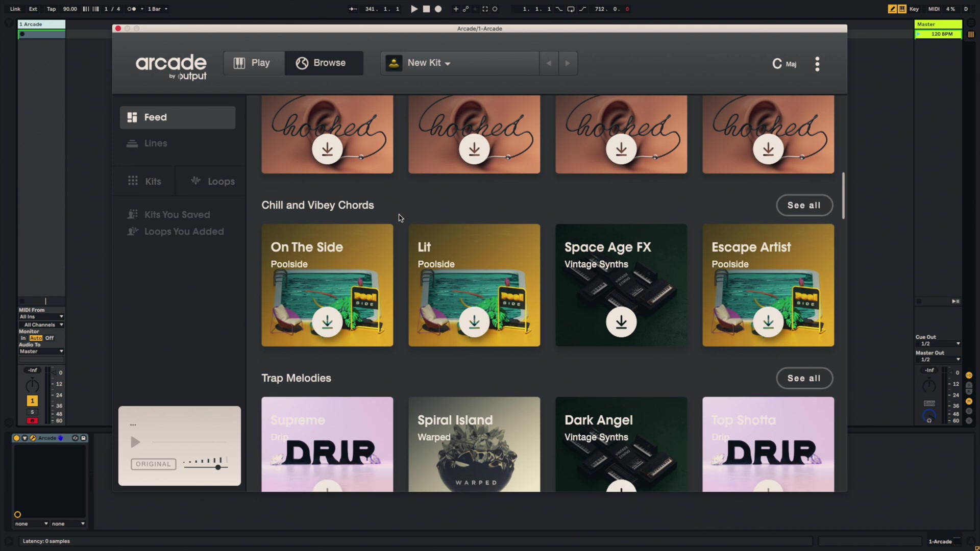Select Feed in the sidebar

coord(178,117)
